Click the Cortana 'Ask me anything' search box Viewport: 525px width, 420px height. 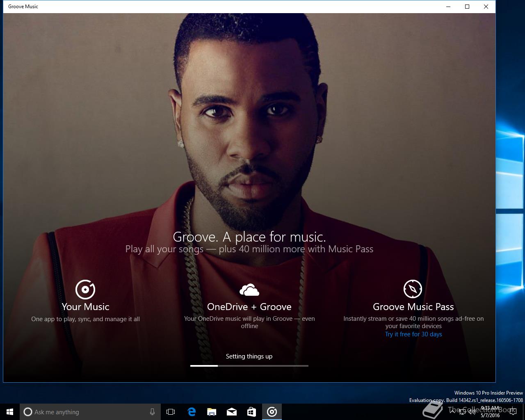point(89,412)
